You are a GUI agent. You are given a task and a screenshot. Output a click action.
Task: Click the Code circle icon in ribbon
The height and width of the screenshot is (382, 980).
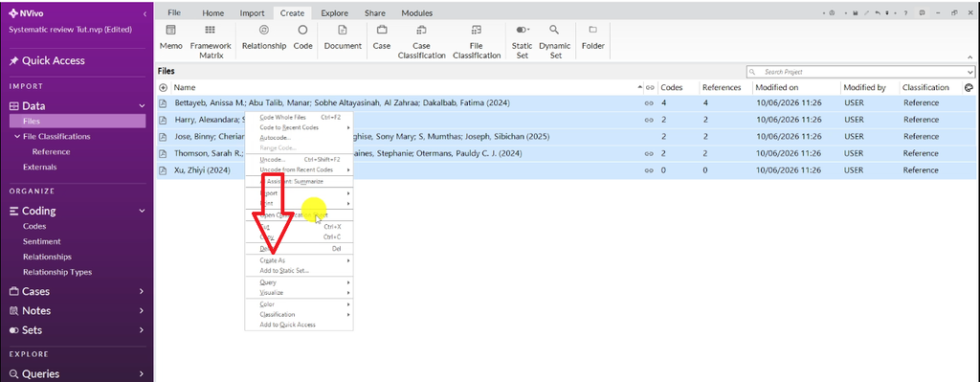click(302, 30)
